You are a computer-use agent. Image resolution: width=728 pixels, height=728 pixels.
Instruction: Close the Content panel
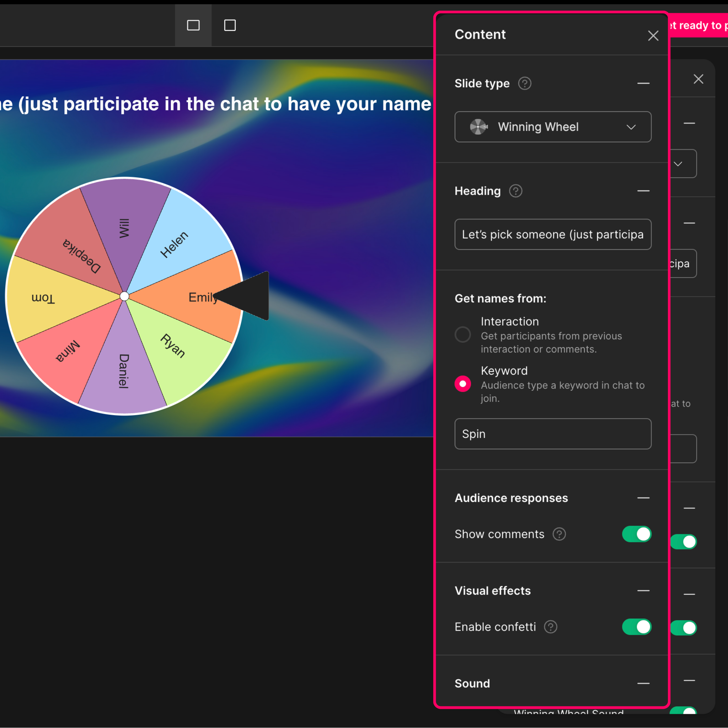(653, 36)
